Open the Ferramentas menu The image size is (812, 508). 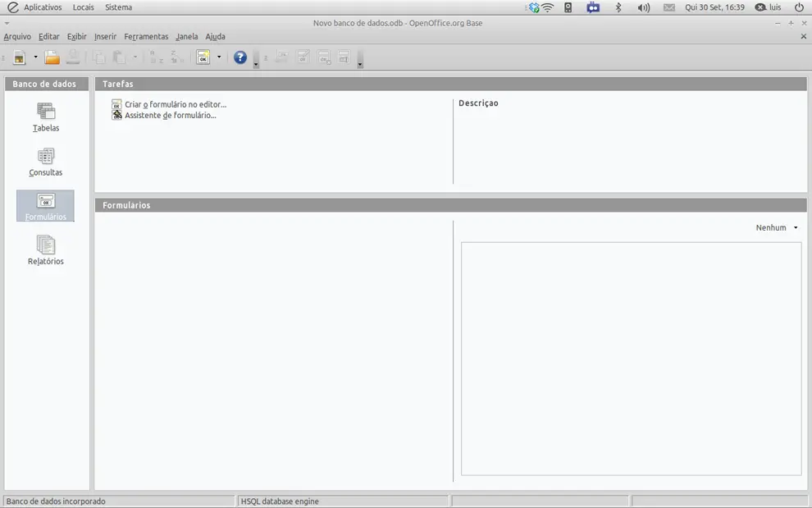tap(146, 36)
